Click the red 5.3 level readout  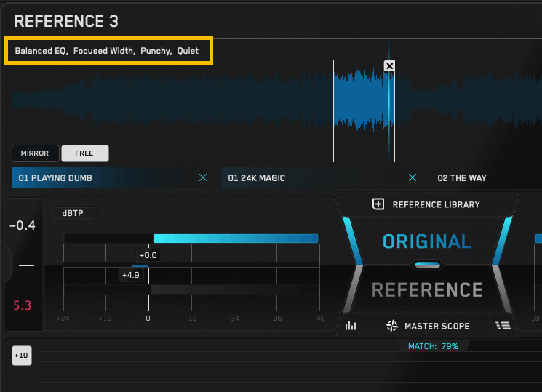tap(22, 305)
